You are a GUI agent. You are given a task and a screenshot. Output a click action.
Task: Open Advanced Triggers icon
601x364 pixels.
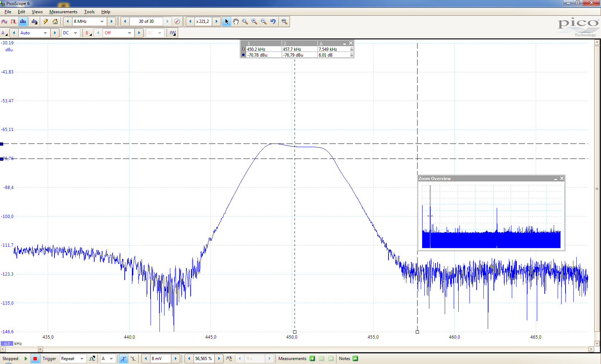tap(92, 359)
